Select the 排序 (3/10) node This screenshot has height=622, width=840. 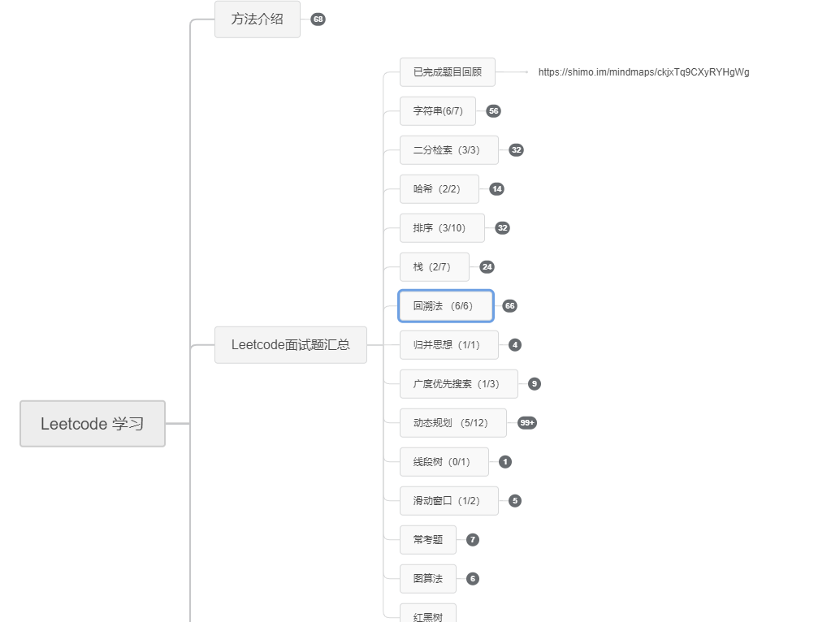click(x=442, y=228)
